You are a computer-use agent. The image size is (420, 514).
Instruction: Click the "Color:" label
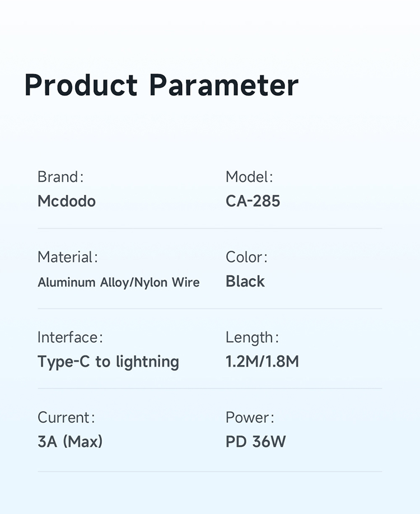tap(246, 257)
